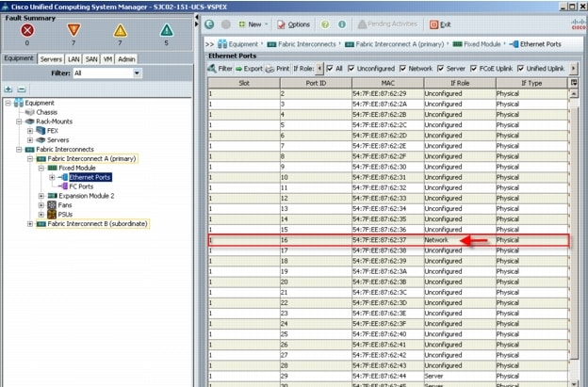Click the grayed Forward navigation button

226,24
